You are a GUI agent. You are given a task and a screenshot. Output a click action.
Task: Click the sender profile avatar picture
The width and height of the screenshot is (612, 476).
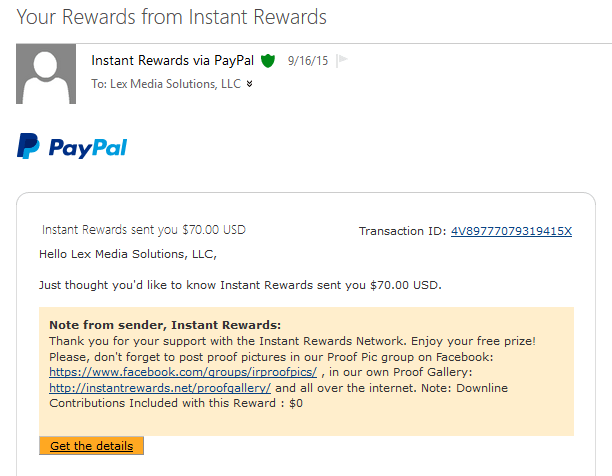tap(46, 74)
